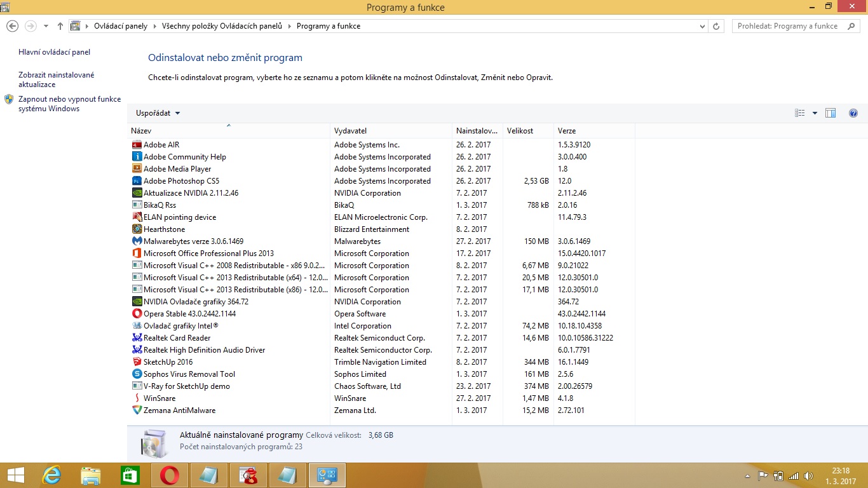Open Internet Explorer from the taskbar
The image size is (868, 488).
tap(51, 475)
